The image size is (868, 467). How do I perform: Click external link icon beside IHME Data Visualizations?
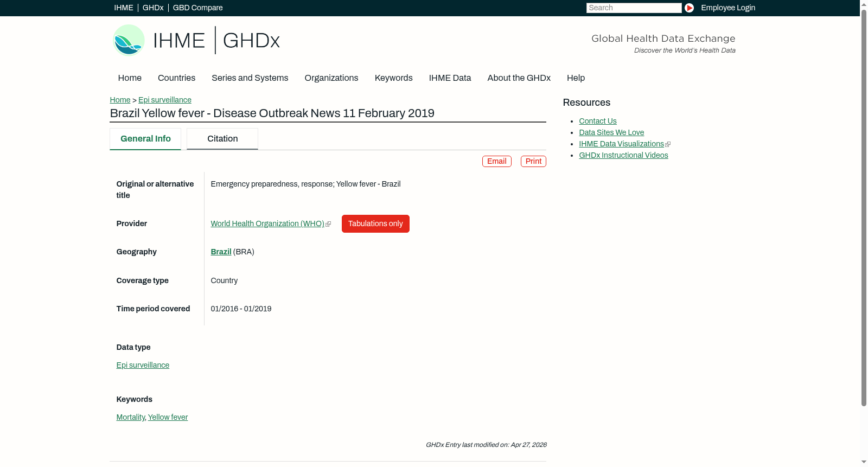(668, 144)
